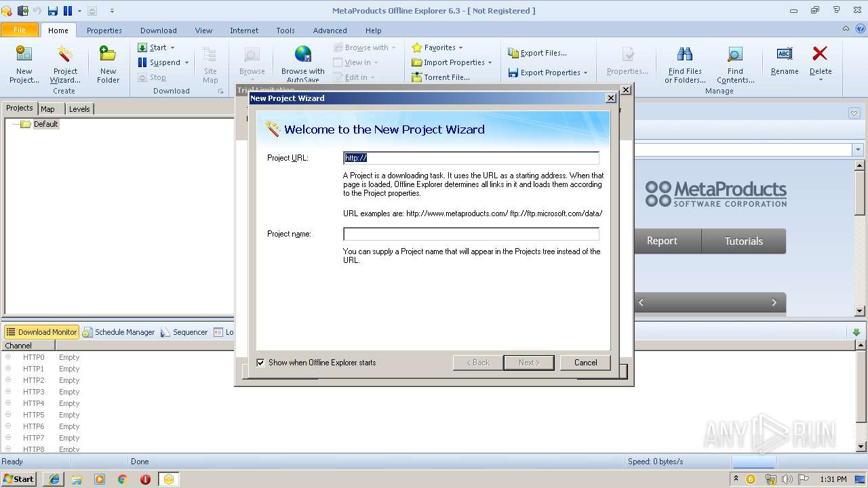Open Find Files or Folders
868x488 pixels.
click(685, 64)
